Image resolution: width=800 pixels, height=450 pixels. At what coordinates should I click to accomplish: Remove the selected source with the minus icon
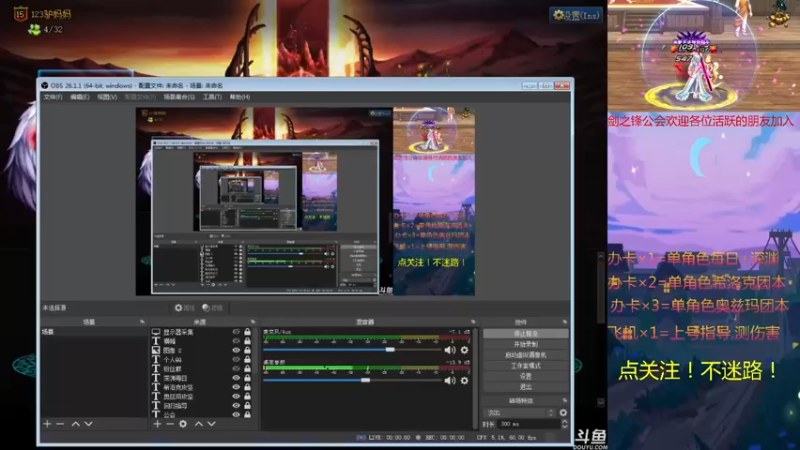170,424
